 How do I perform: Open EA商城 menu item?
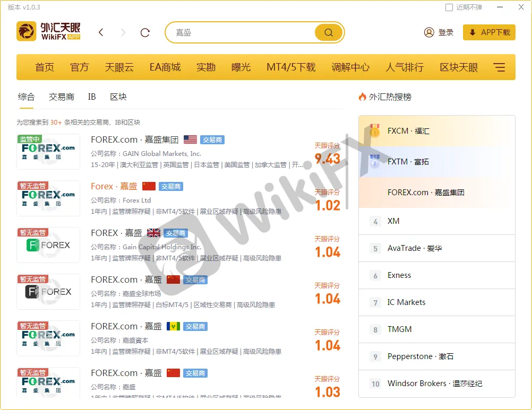click(165, 67)
